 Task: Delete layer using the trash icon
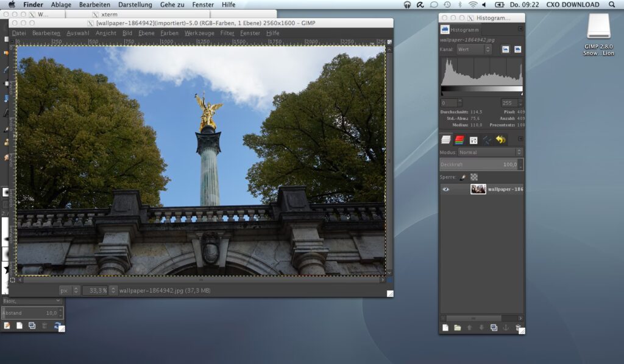coord(518,328)
